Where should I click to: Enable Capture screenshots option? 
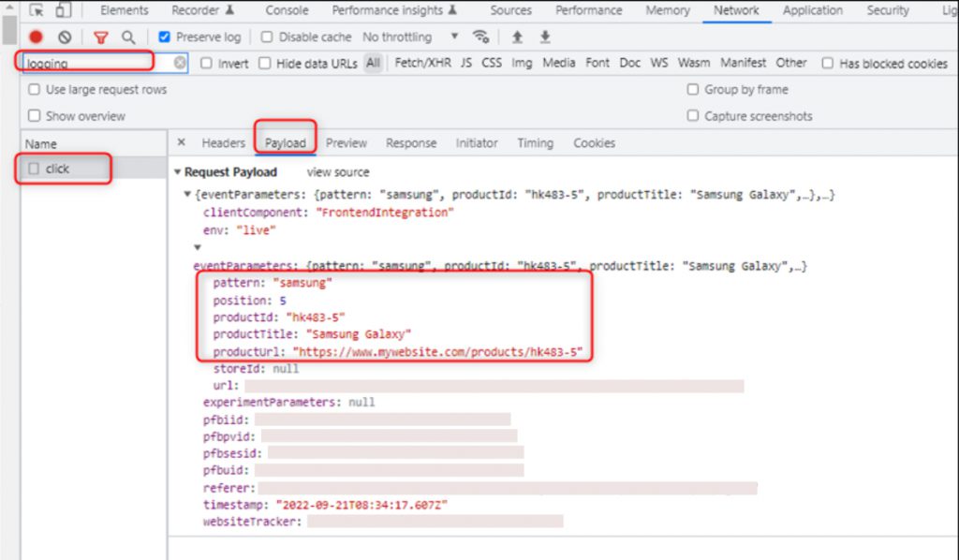693,116
